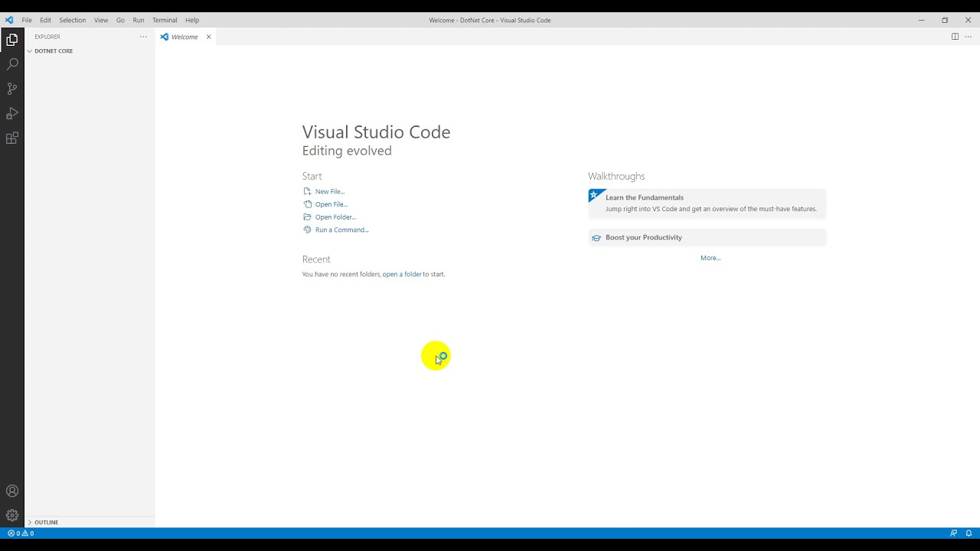Click errors and warnings status indicator

(21, 533)
